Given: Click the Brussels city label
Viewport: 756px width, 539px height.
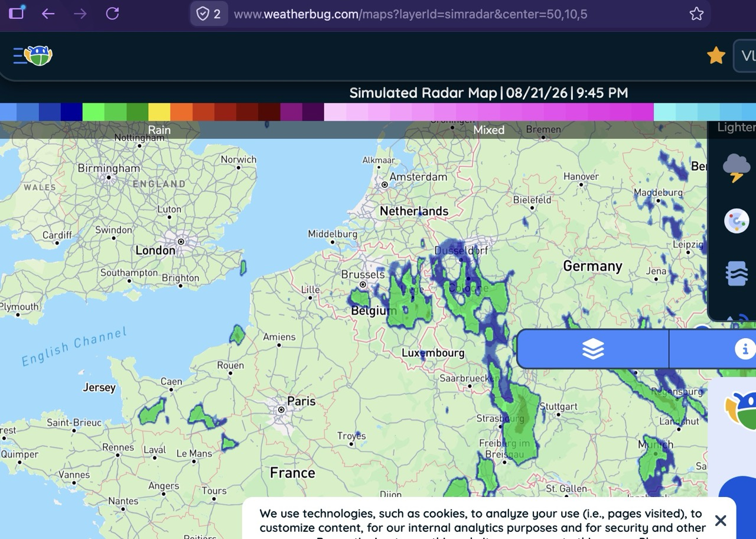Looking at the screenshot, I should pos(363,275).
